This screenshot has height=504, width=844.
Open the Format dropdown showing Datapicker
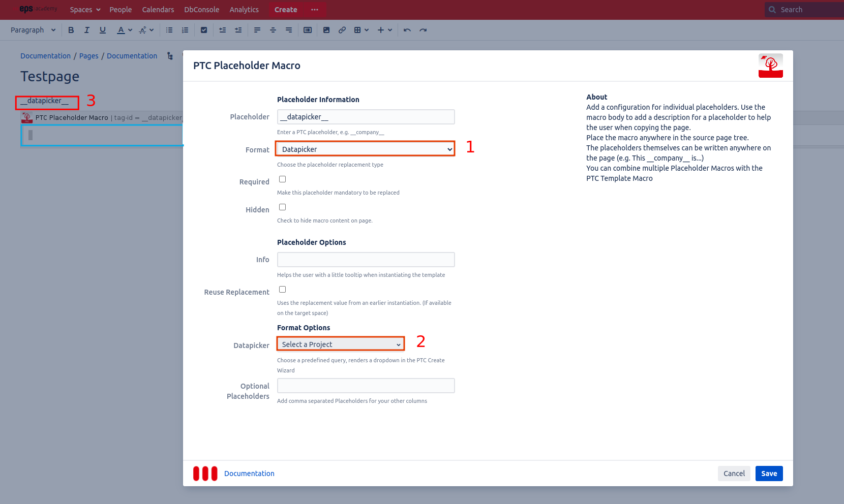pyautogui.click(x=365, y=149)
